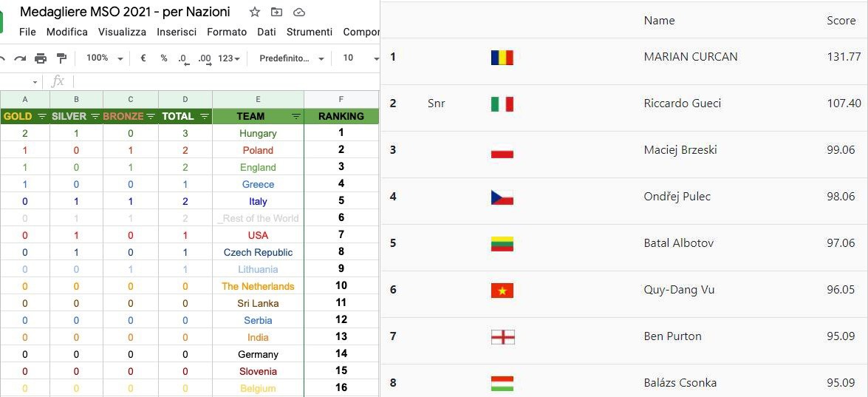Increase decimal places button

point(205,58)
